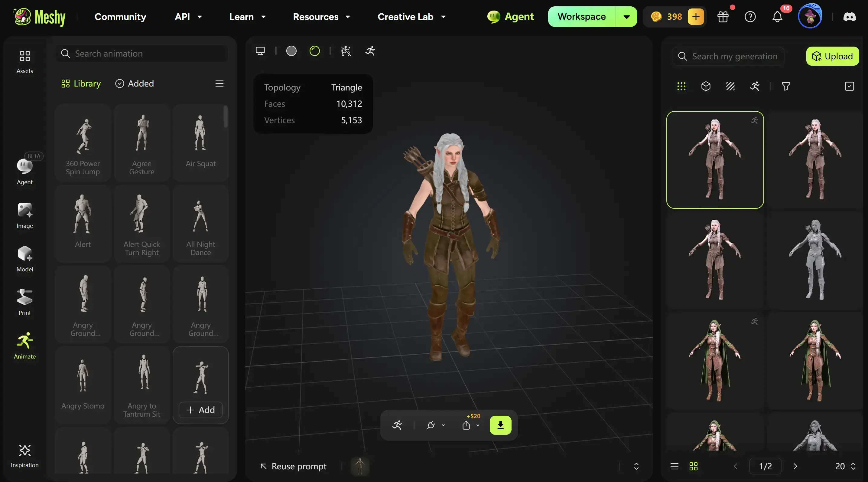Click the Upload button
The width and height of the screenshot is (868, 482).
(x=832, y=56)
